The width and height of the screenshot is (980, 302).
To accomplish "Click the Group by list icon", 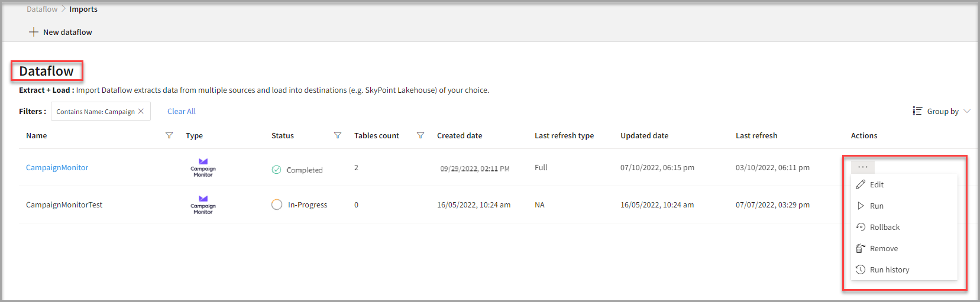I will pos(917,111).
